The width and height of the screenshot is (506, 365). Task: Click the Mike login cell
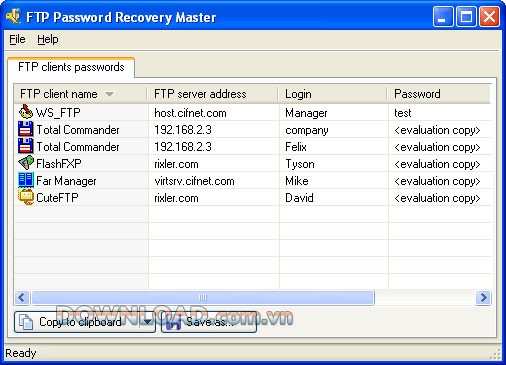pos(297,181)
